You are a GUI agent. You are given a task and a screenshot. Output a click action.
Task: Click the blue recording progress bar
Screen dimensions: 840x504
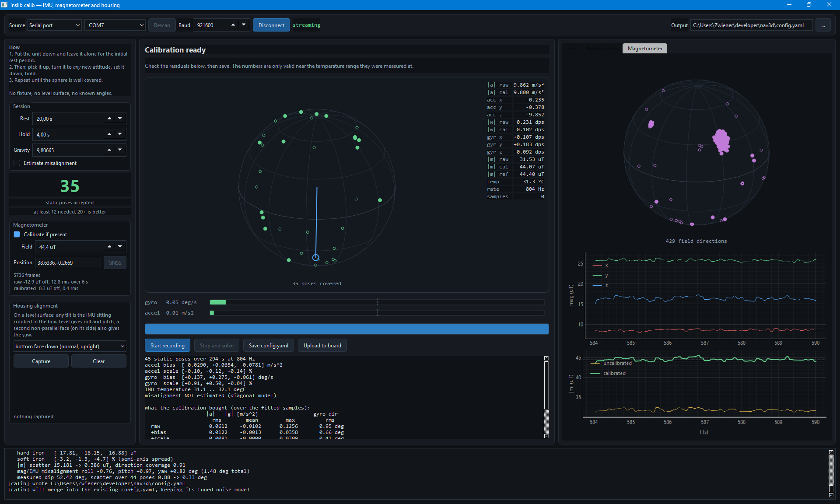pyautogui.click(x=347, y=329)
